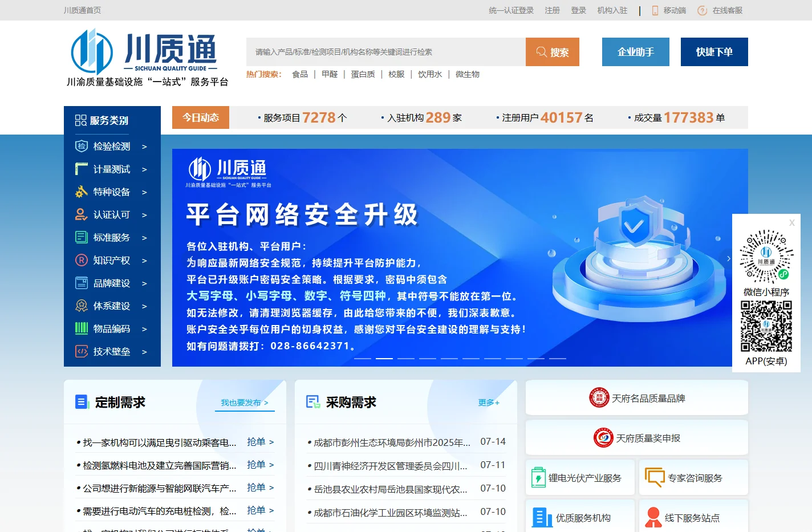Open 企业助手 button
812x532 pixels.
coord(636,52)
